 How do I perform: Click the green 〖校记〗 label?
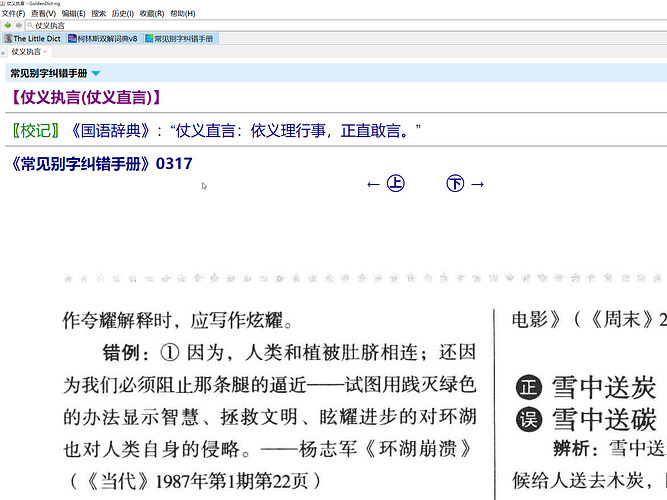36,131
